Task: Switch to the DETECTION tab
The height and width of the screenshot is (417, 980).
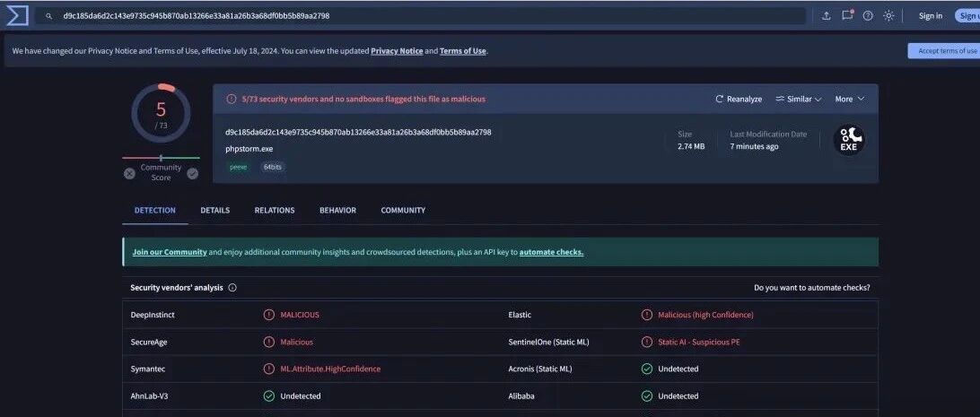Action: point(155,211)
